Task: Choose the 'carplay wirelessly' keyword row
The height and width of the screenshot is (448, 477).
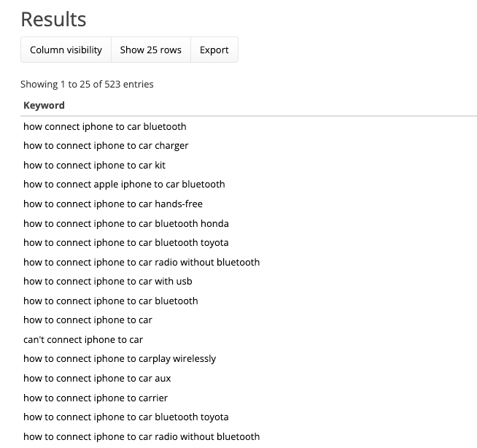Action: coord(120,358)
